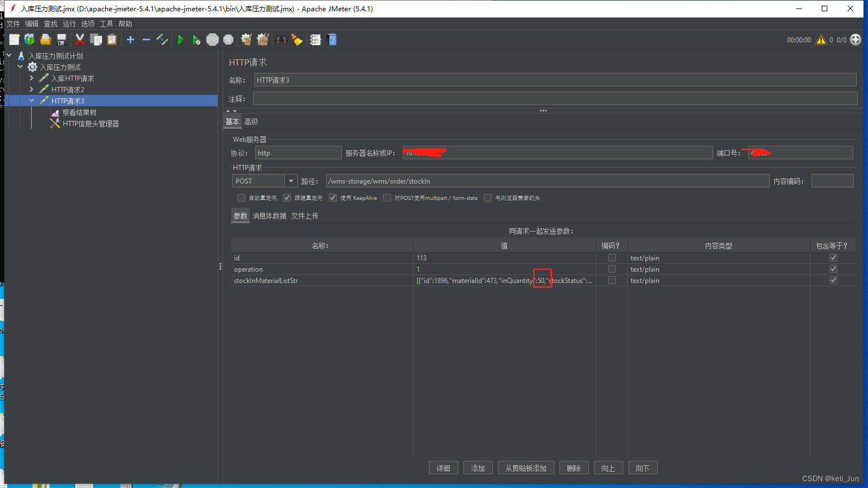This screenshot has height=488, width=868.
Task: Open the Help question mark icon
Action: pyautogui.click(x=332, y=40)
